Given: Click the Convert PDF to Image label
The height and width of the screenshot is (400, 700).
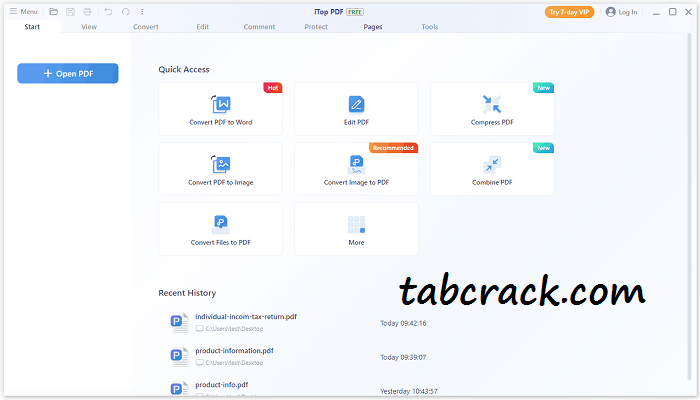Looking at the screenshot, I should tap(221, 183).
